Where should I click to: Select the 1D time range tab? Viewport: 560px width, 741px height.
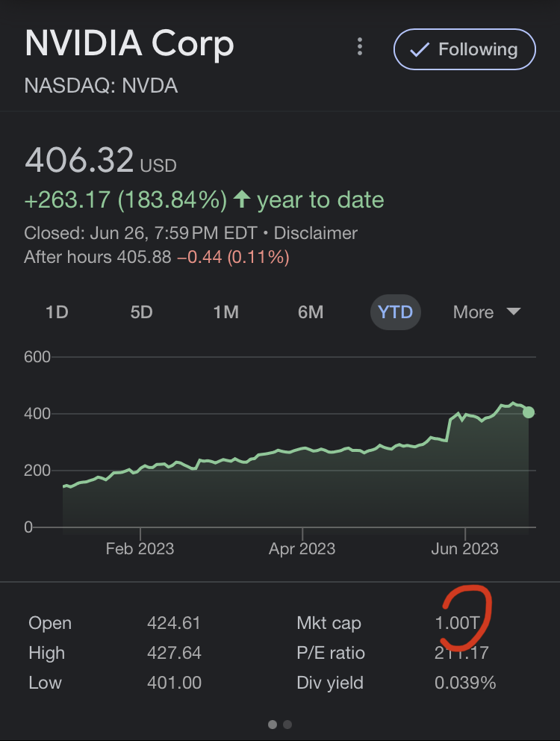click(x=57, y=312)
